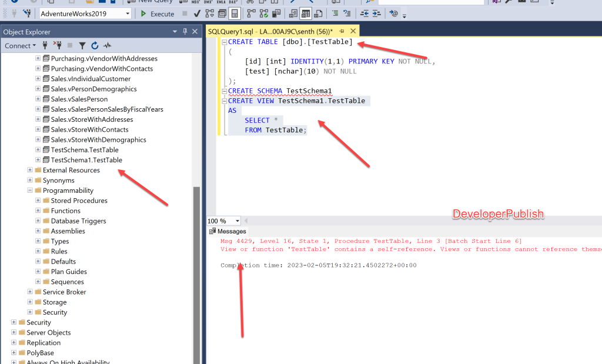602x364 pixels.
Task: Toggle auto-hide pin on Object Explorer panel
Action: click(x=185, y=32)
